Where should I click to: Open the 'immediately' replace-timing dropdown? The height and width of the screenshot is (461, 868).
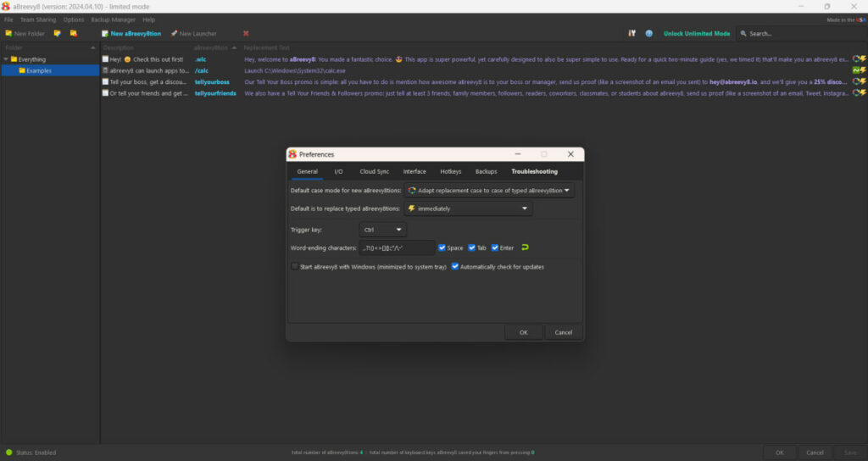click(x=468, y=208)
